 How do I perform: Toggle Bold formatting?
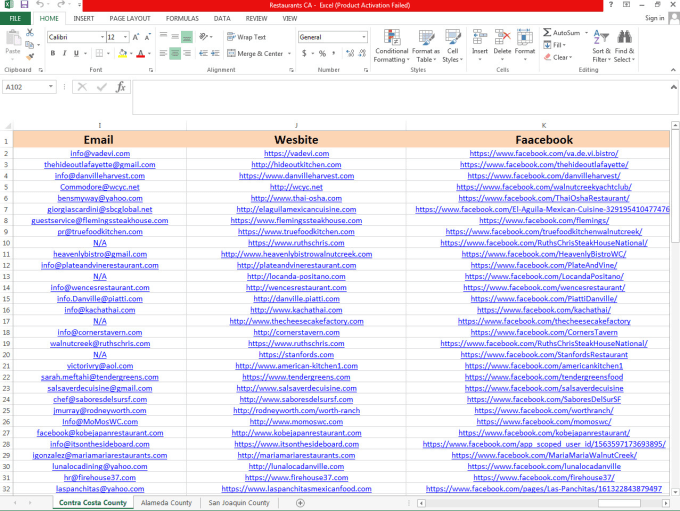point(53,53)
